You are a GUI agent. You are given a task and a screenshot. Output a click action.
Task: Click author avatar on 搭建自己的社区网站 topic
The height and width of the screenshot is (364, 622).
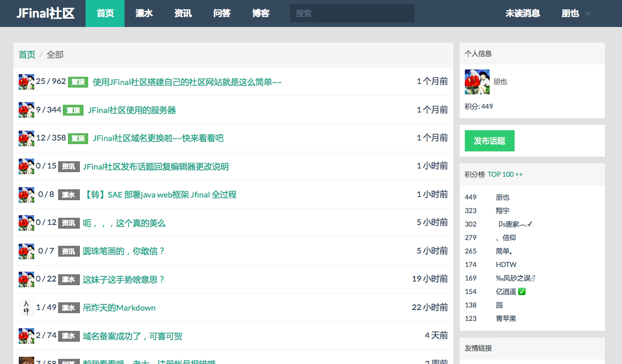(26, 82)
